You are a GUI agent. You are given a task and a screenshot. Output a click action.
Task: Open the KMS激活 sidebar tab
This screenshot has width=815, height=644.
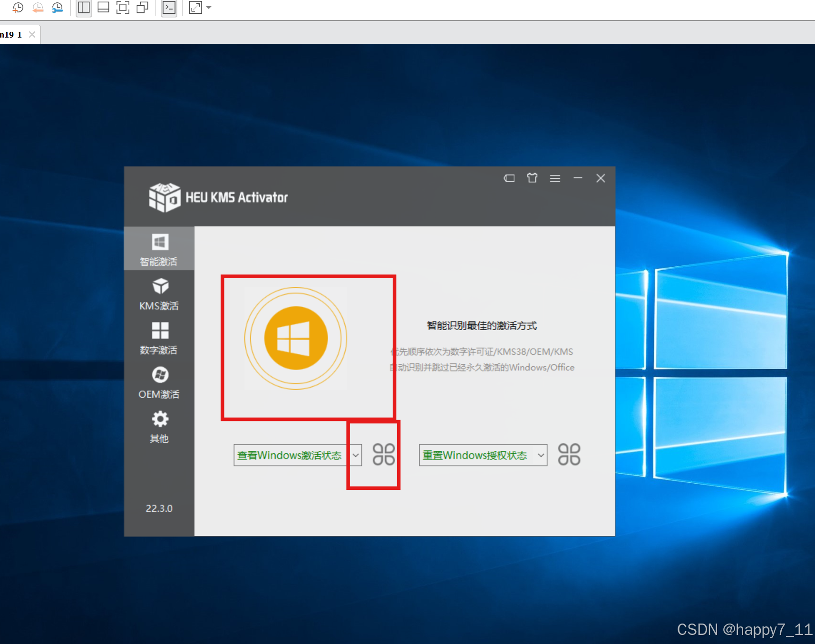pyautogui.click(x=159, y=294)
